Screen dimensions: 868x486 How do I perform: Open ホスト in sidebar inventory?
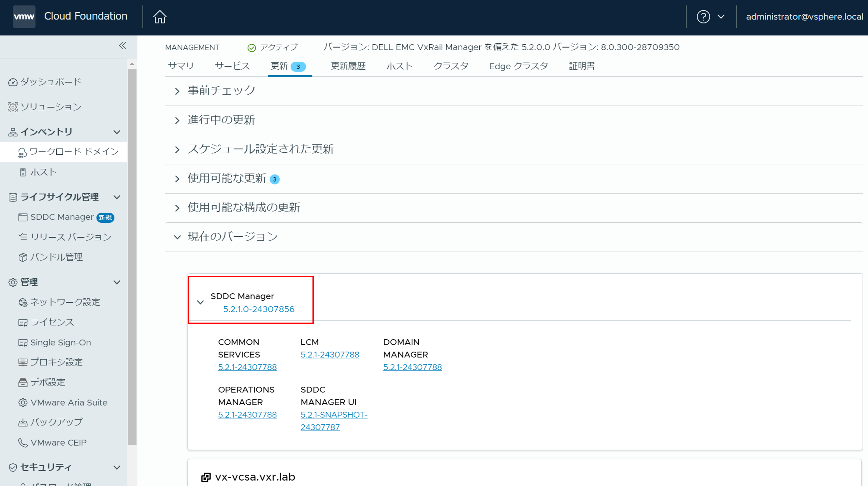point(43,172)
